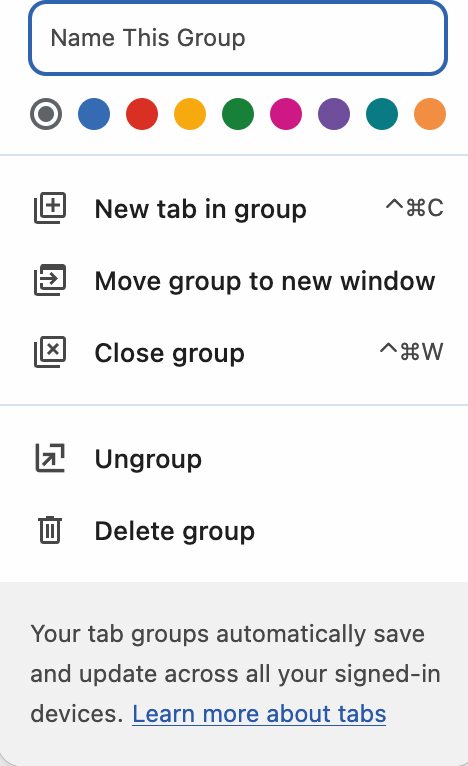Pick the cyan group color
The width and height of the screenshot is (468, 766).
coord(382,114)
